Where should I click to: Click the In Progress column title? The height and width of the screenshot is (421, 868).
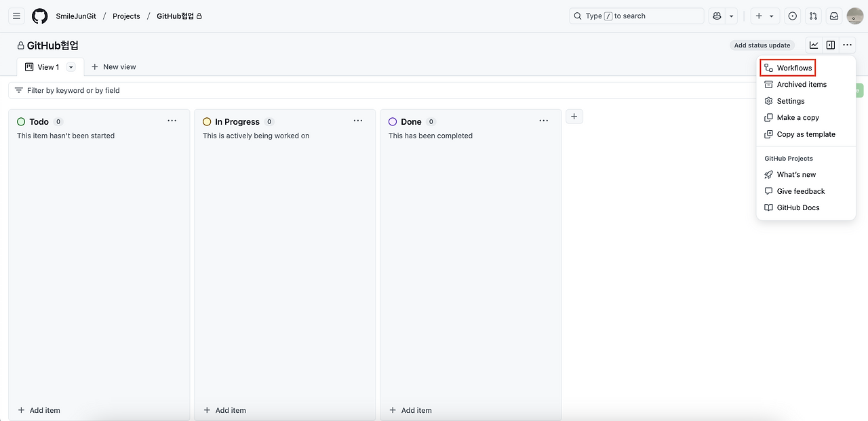[237, 122]
